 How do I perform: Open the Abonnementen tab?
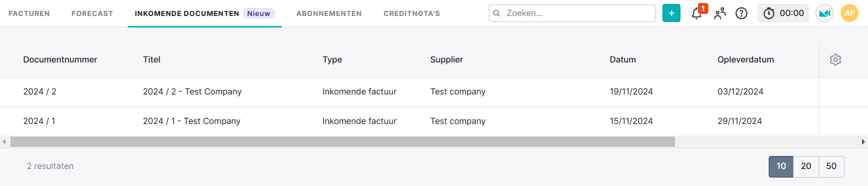tap(329, 13)
